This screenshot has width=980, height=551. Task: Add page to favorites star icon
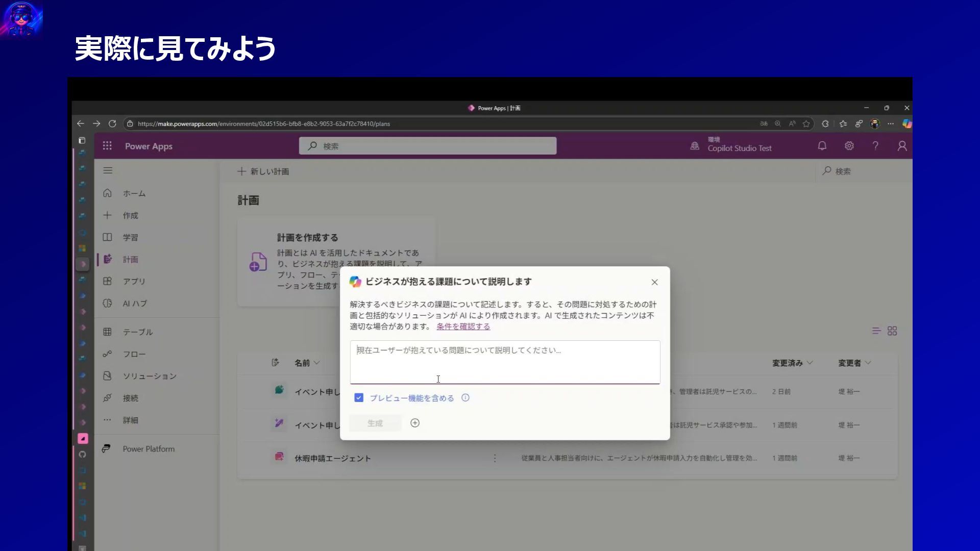[806, 123]
